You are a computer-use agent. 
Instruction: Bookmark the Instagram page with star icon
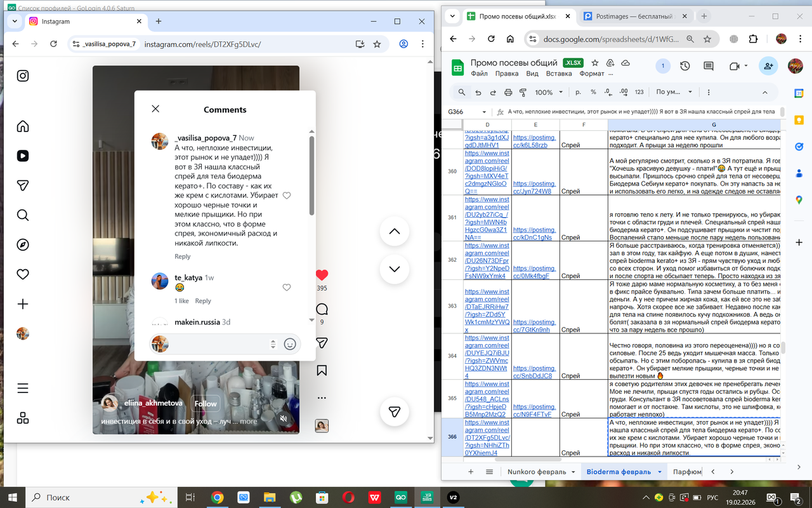377,44
